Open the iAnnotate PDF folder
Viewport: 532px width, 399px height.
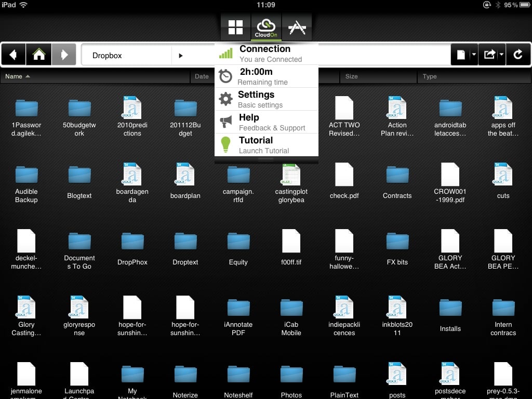pos(238,316)
